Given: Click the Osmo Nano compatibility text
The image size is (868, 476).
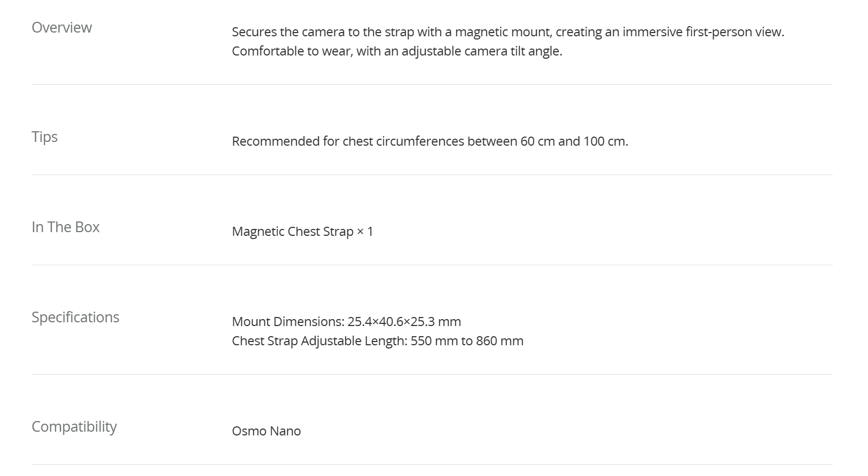Looking at the screenshot, I should (266, 431).
